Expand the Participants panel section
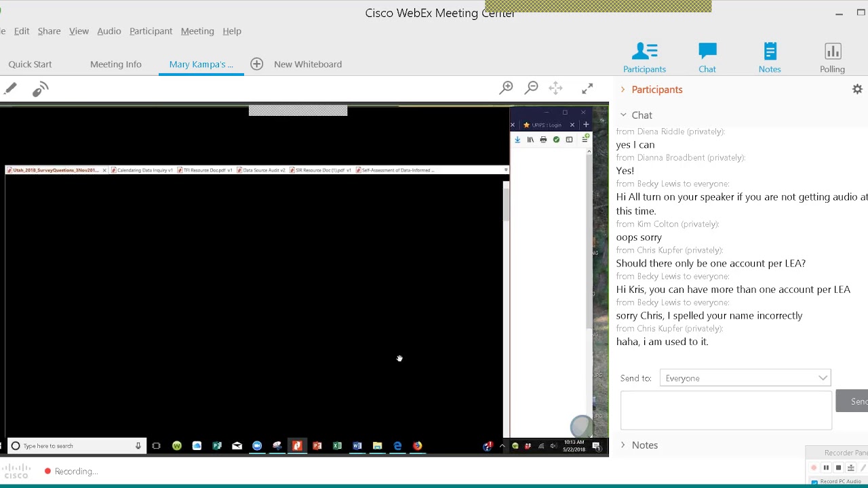The height and width of the screenshot is (488, 868). (x=623, y=89)
